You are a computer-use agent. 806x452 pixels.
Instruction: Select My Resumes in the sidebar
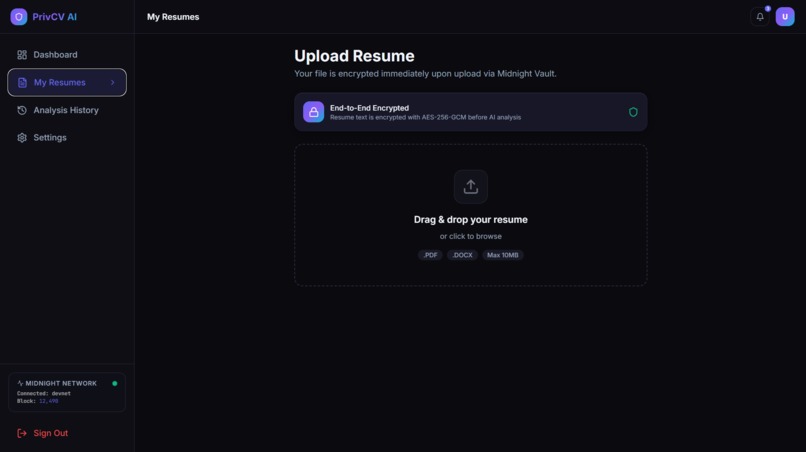[67, 82]
